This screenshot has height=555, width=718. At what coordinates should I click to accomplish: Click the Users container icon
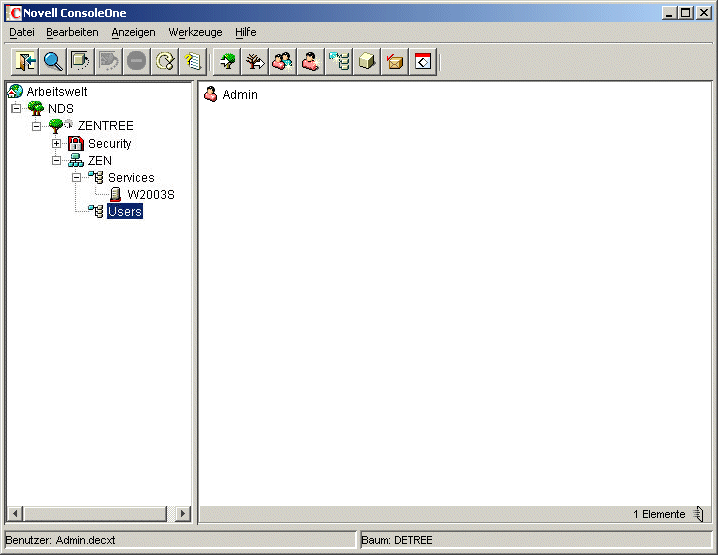click(96, 211)
